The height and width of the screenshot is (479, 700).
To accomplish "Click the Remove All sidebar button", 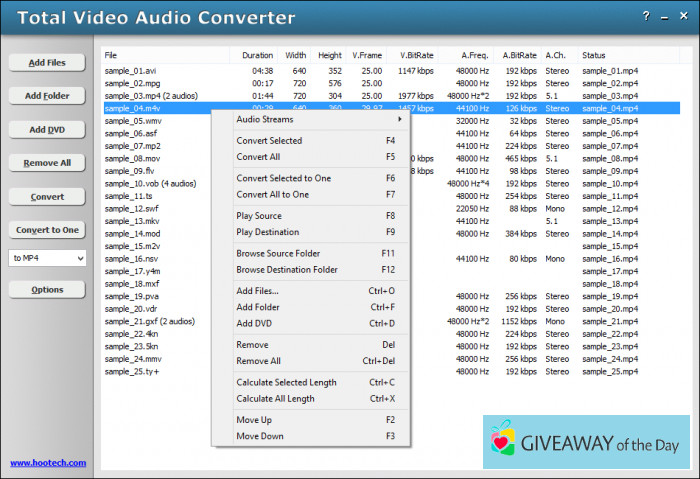I will 47,163.
